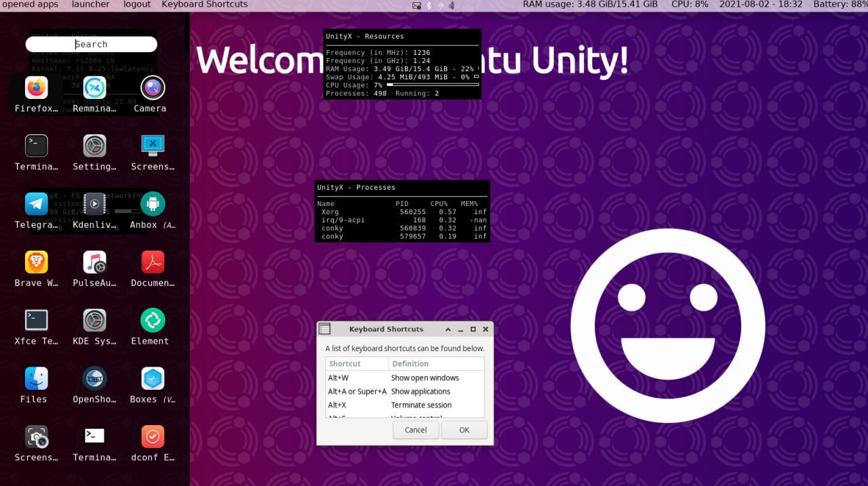868x486 pixels.
Task: Click the mail indicator in the top panel
Action: 416,5
